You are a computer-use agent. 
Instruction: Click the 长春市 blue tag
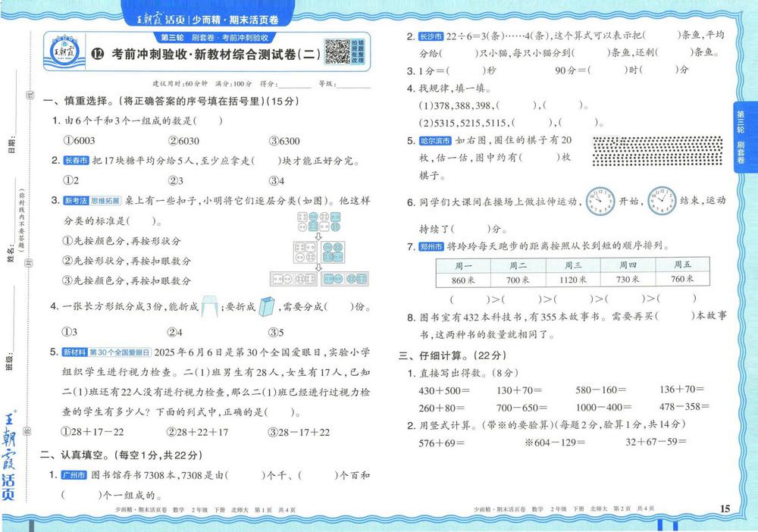76,161
